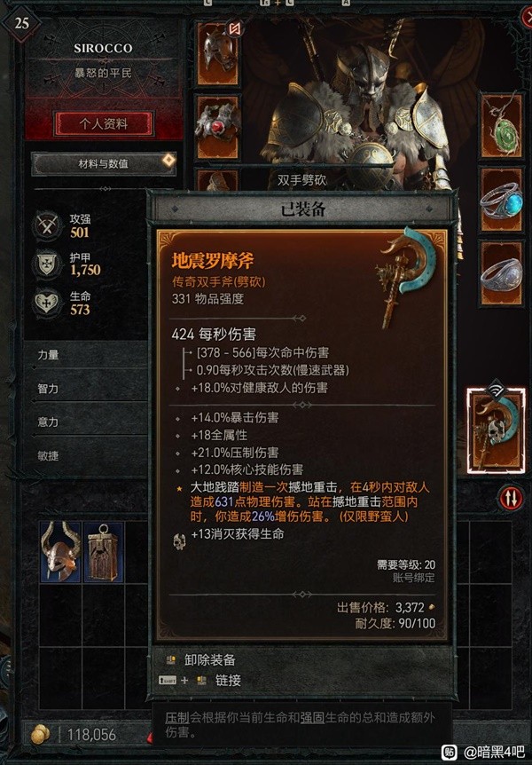Select the 智力 intelligence attribute row
532x765 pixels.
pos(85,389)
